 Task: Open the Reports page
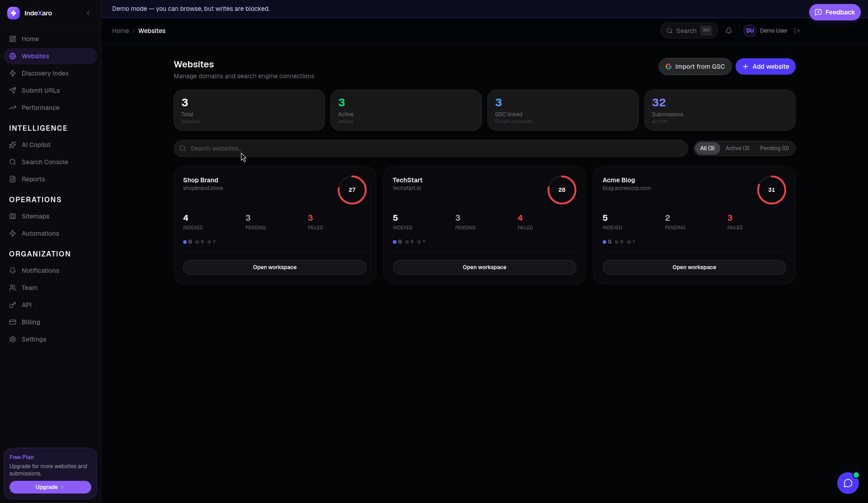[50, 179]
